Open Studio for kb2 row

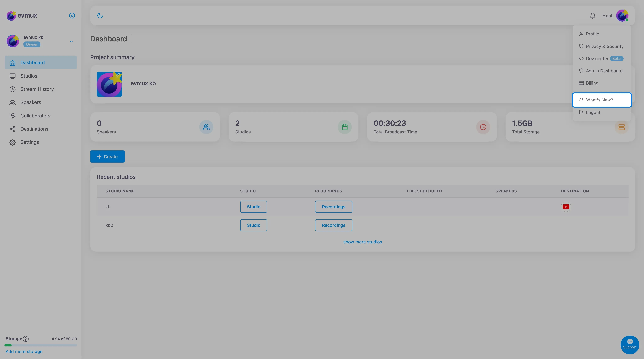[x=254, y=225]
